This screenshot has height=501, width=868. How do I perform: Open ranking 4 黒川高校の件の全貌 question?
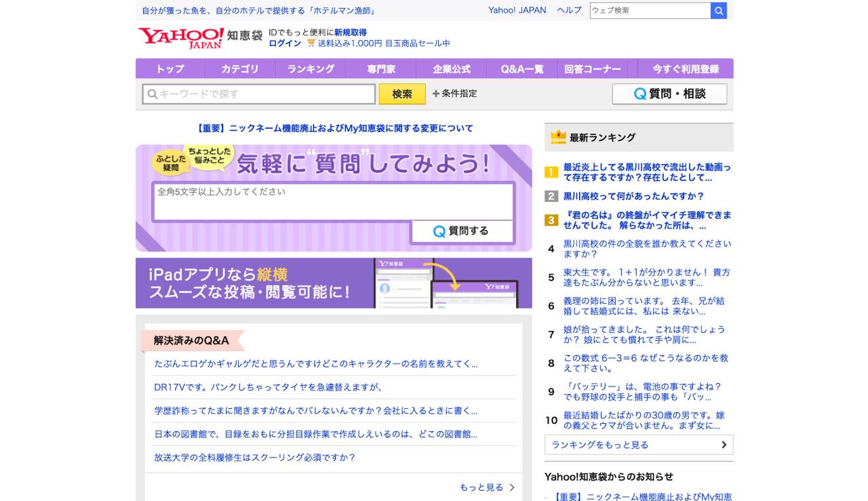[x=647, y=249]
